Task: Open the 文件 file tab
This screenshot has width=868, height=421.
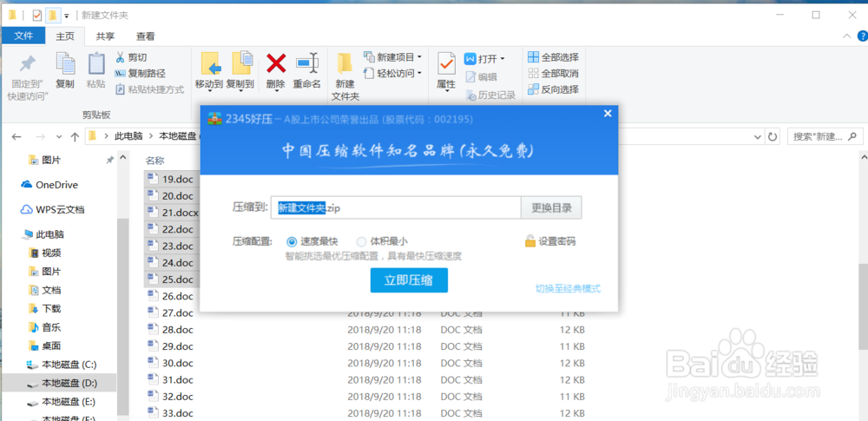Action: [x=23, y=36]
